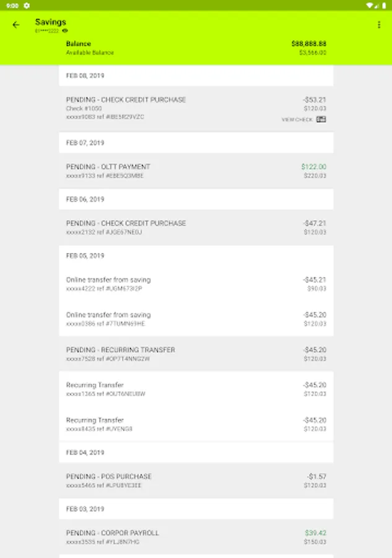This screenshot has height=558, width=392.
Task: Open the Check #1050 credit purchase transaction
Action: point(196,108)
